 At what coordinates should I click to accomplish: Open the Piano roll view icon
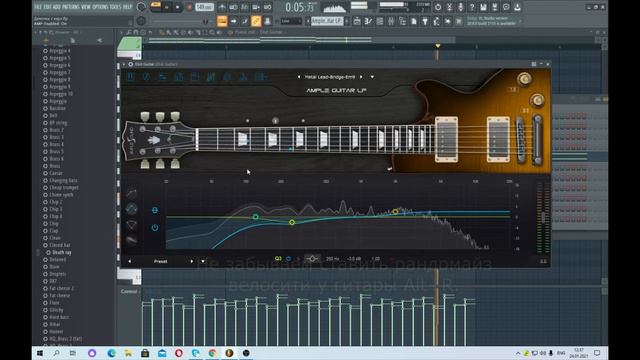tap(368, 21)
